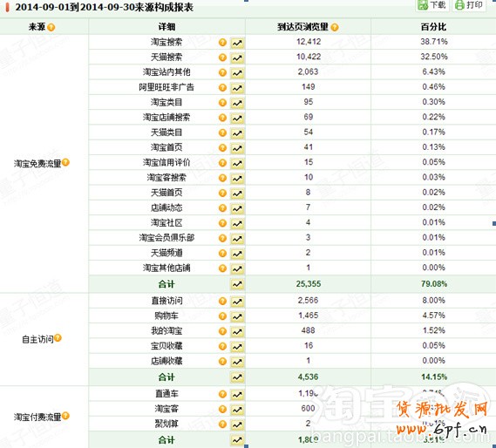Click help icon next to 淘宝类目
This screenshot has height=448, width=496.
(x=222, y=103)
